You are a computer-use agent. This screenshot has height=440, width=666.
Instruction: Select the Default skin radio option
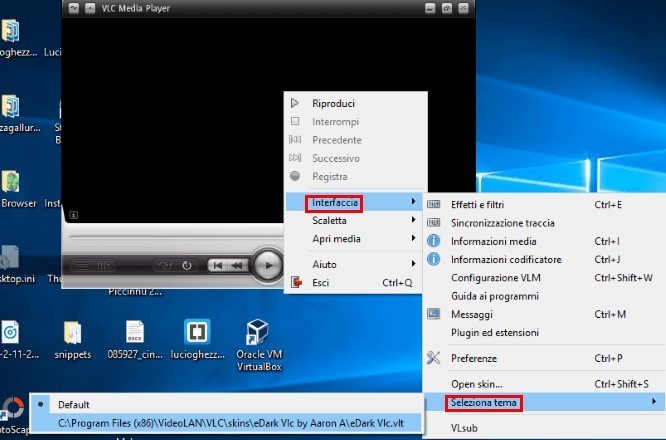point(73,405)
